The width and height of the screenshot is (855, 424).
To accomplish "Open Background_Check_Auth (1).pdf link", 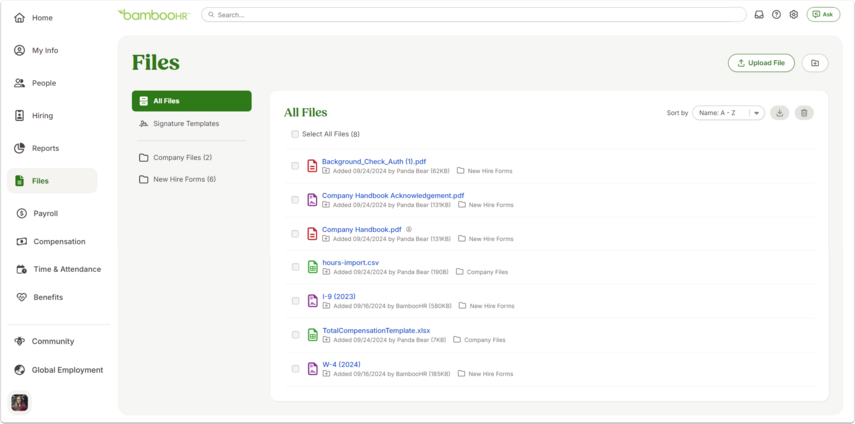I will pos(374,161).
